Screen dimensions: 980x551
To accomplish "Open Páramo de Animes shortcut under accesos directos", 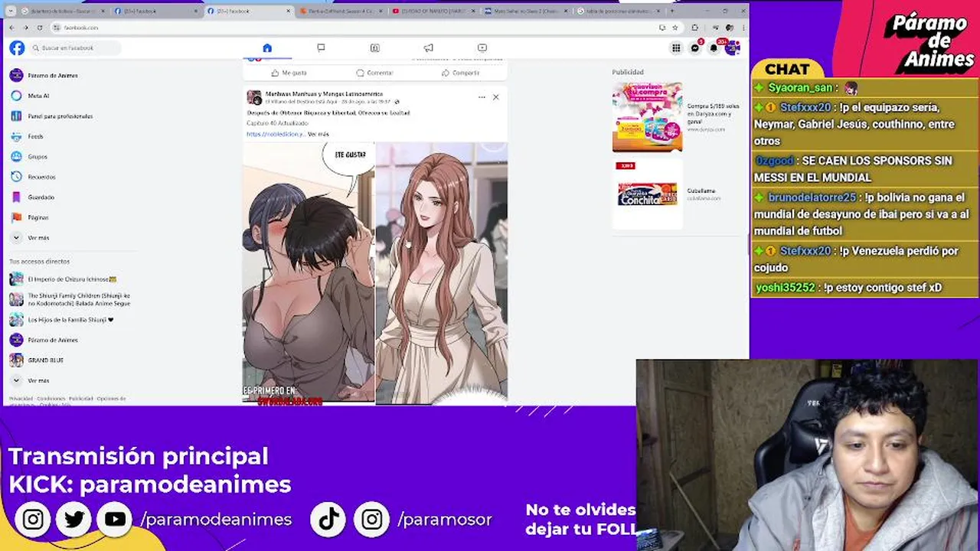I will (53, 340).
